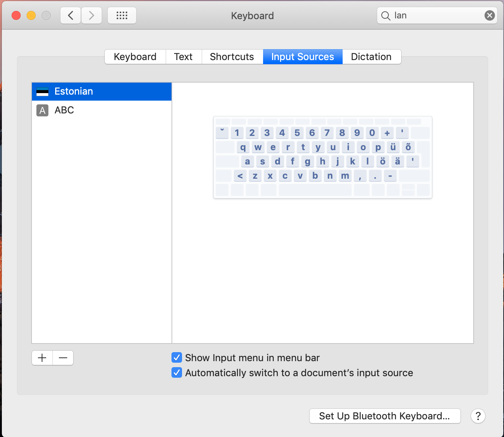Viewport: 504px width, 437px height.
Task: Add a new input source with the plus button
Action: pos(42,358)
